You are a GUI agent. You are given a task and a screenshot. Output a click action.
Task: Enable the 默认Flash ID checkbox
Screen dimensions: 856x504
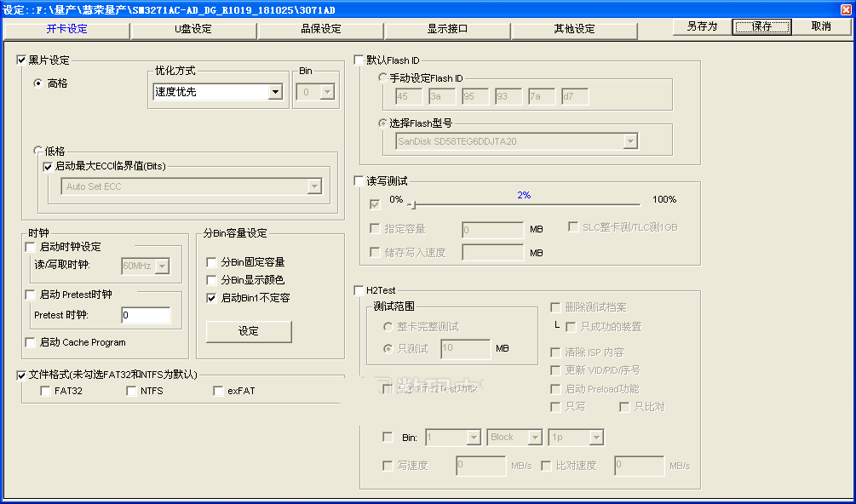[359, 60]
